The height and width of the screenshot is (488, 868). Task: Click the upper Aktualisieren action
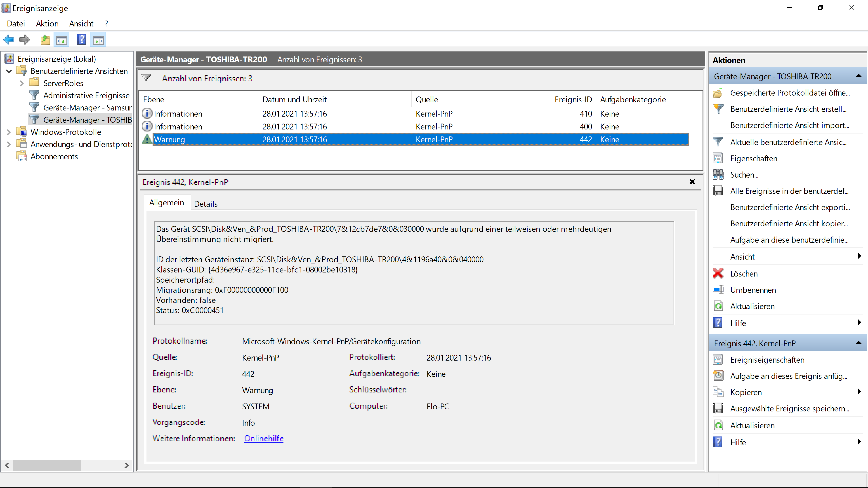pos(752,306)
